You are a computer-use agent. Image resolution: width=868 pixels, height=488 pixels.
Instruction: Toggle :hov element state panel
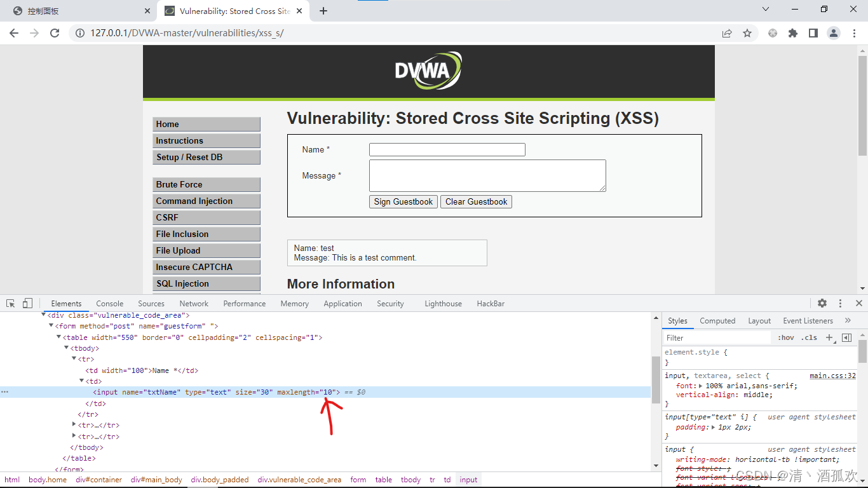(x=786, y=337)
